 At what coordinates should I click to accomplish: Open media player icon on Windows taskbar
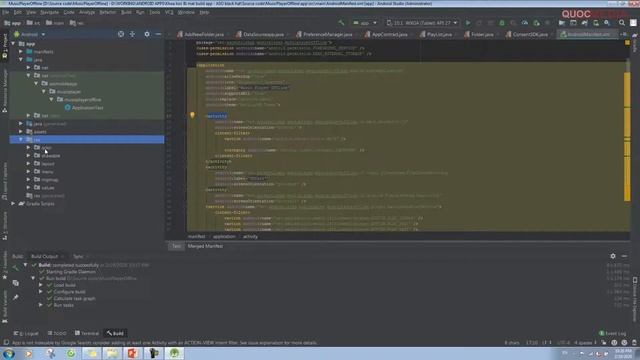point(29,353)
